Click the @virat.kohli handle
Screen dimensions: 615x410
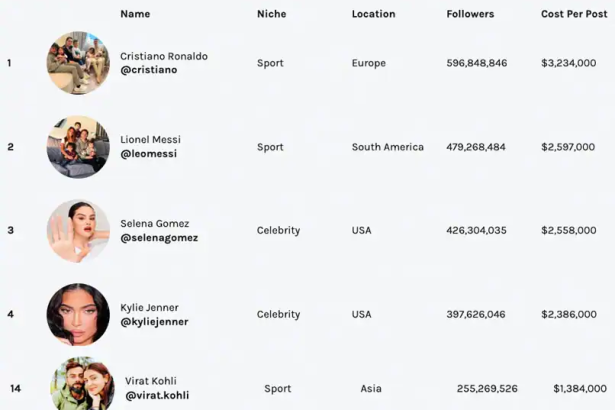157,395
